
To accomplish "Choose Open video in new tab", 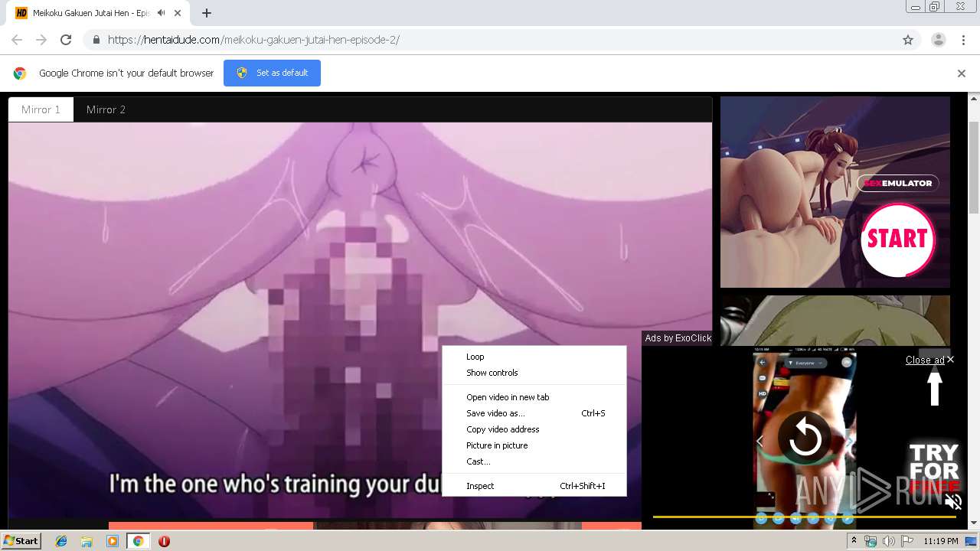I will (x=534, y=397).
